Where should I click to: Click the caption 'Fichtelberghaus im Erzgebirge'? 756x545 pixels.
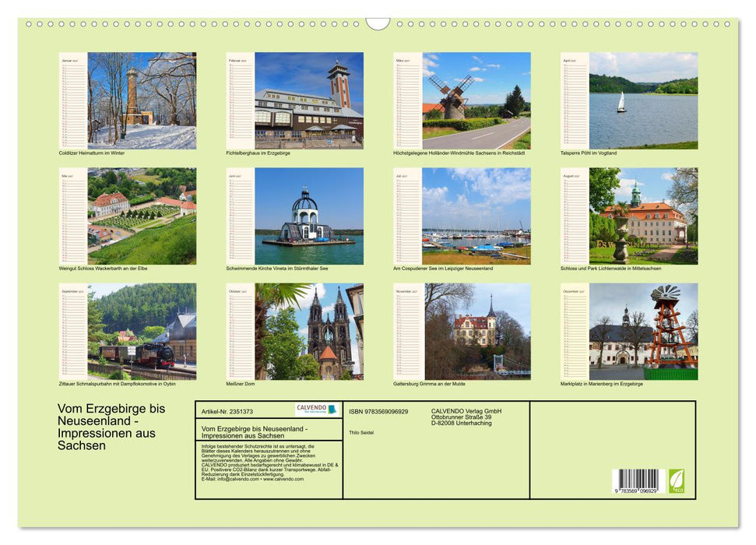tap(258, 153)
